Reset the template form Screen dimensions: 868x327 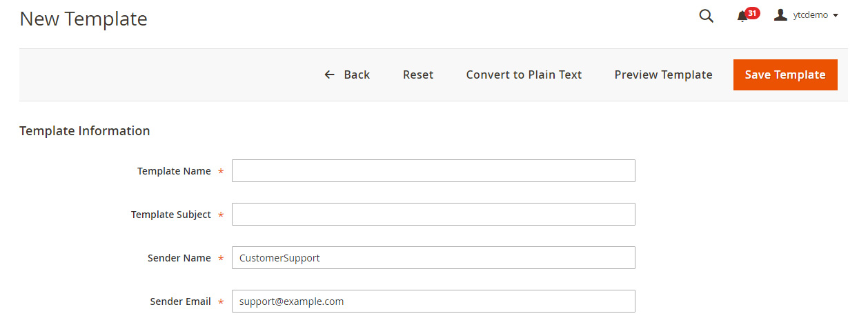point(418,75)
